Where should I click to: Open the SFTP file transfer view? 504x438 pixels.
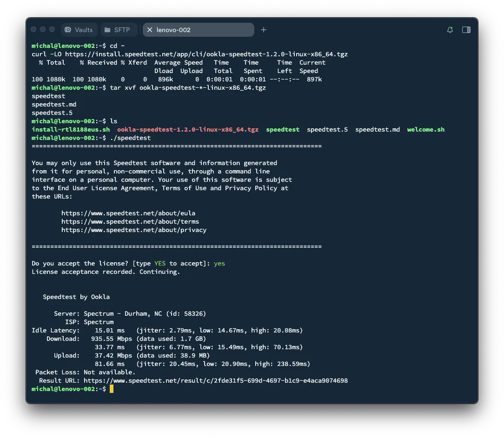click(x=119, y=29)
